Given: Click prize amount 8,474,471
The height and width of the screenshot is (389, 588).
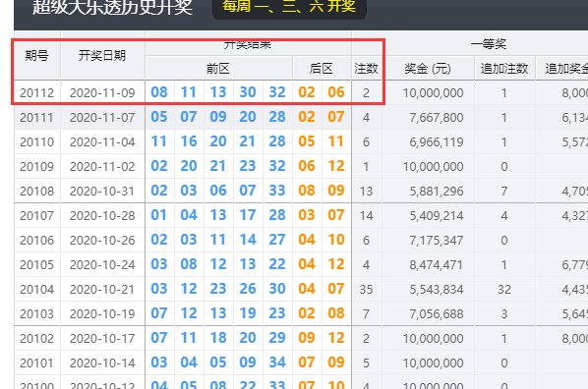Looking at the screenshot, I should point(437,265).
